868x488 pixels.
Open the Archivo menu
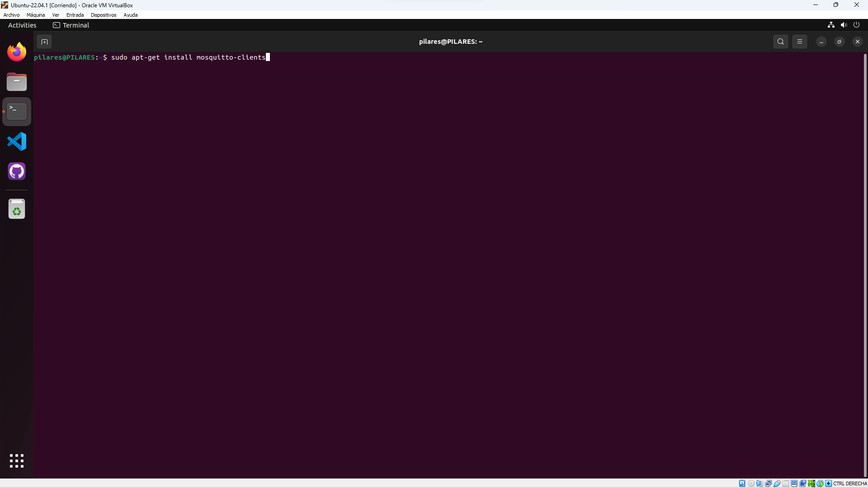[x=11, y=15]
